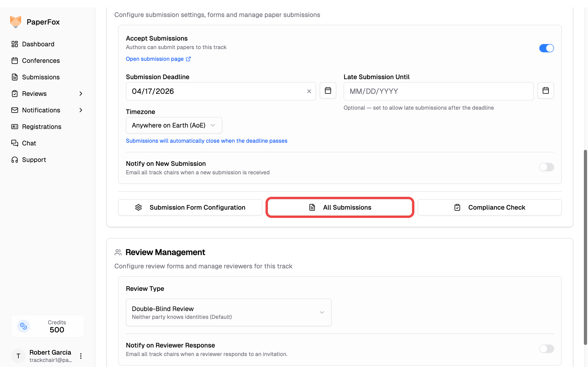The height and width of the screenshot is (367, 588).
Task: Turn on Notify on Reviewer Response toggle
Action: click(546, 349)
